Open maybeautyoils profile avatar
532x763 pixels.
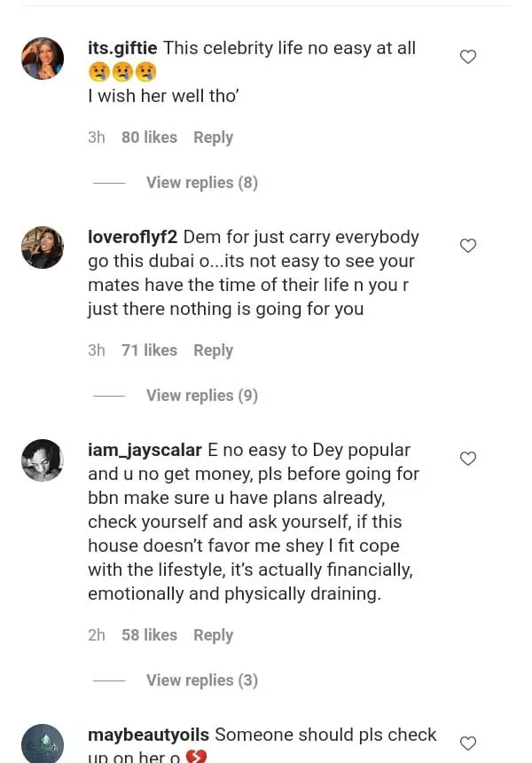pyautogui.click(x=43, y=743)
